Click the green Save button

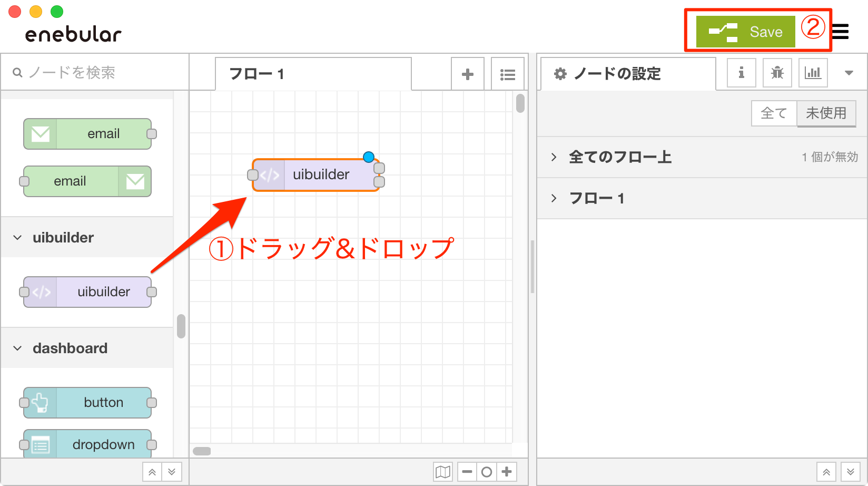pos(746,32)
